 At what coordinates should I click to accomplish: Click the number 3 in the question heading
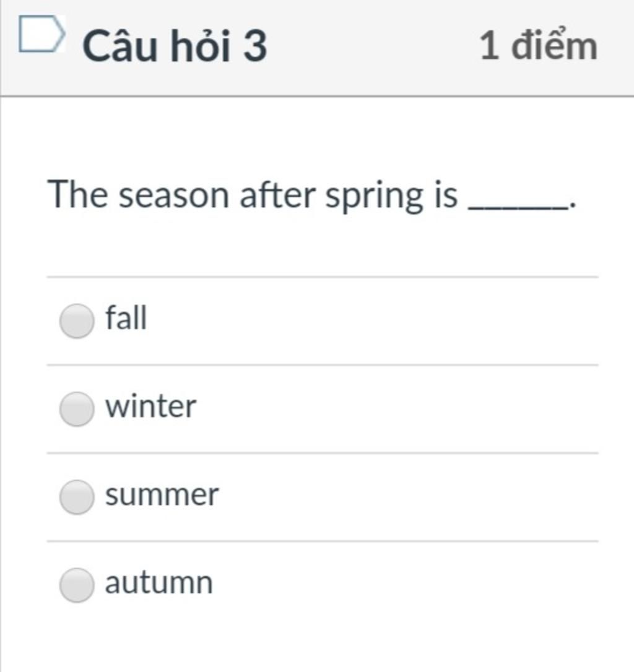coord(255,45)
